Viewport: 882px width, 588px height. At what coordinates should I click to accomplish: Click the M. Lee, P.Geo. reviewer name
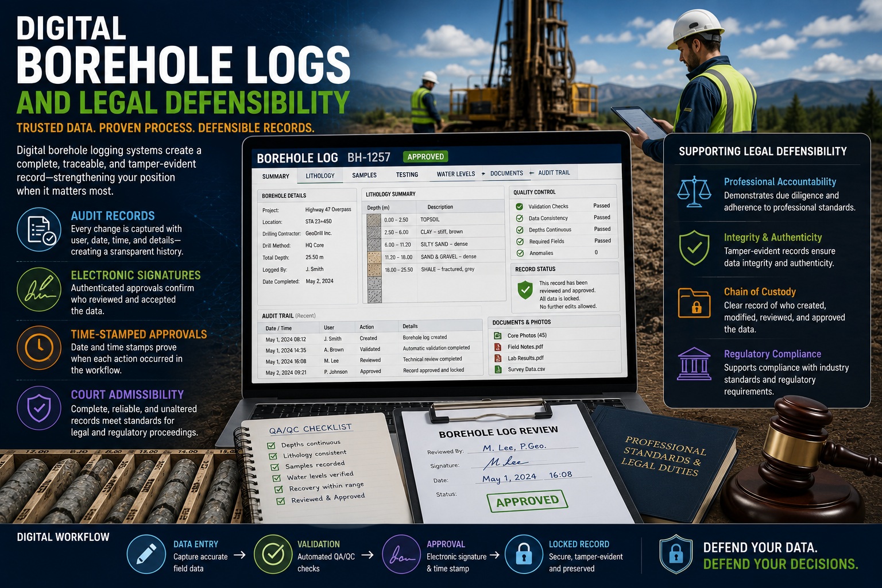point(514,447)
